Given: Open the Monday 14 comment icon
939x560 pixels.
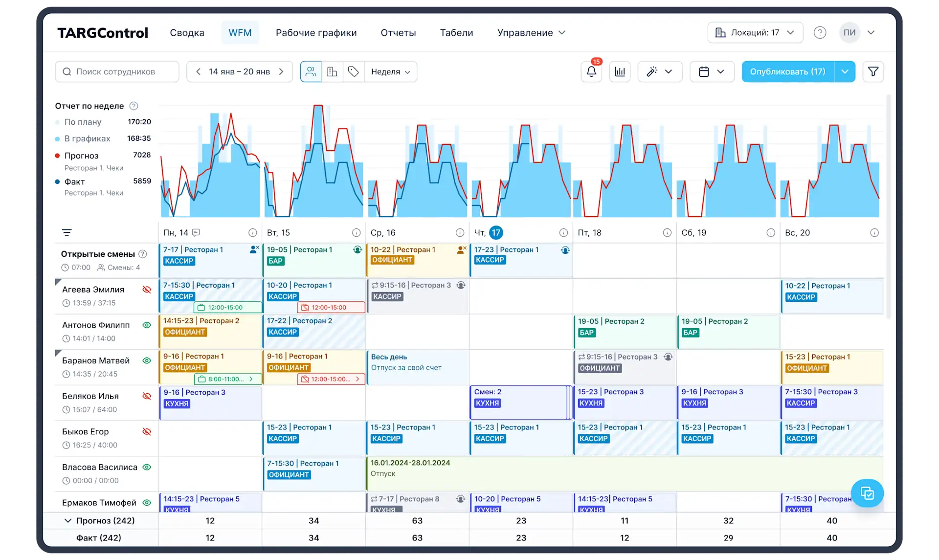Looking at the screenshot, I should (x=196, y=232).
